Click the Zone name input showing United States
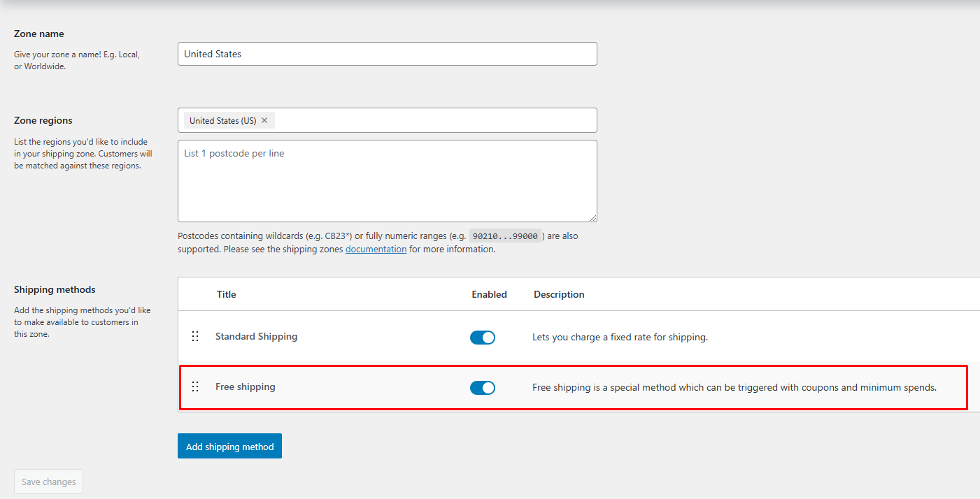 pos(387,54)
